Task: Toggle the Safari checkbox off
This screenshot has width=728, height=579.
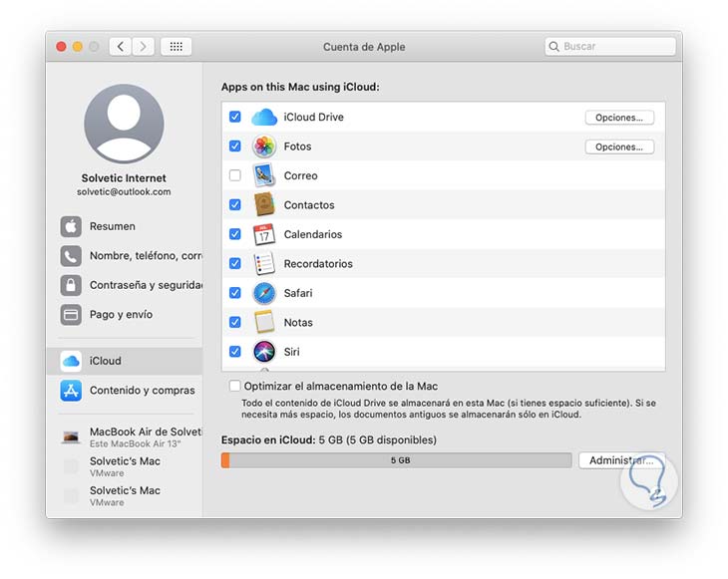Action: click(x=235, y=293)
